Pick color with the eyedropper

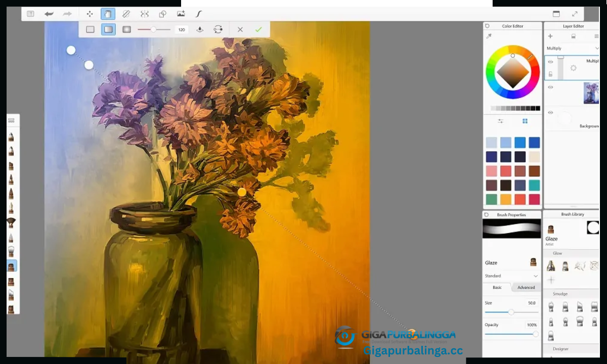pos(489,36)
